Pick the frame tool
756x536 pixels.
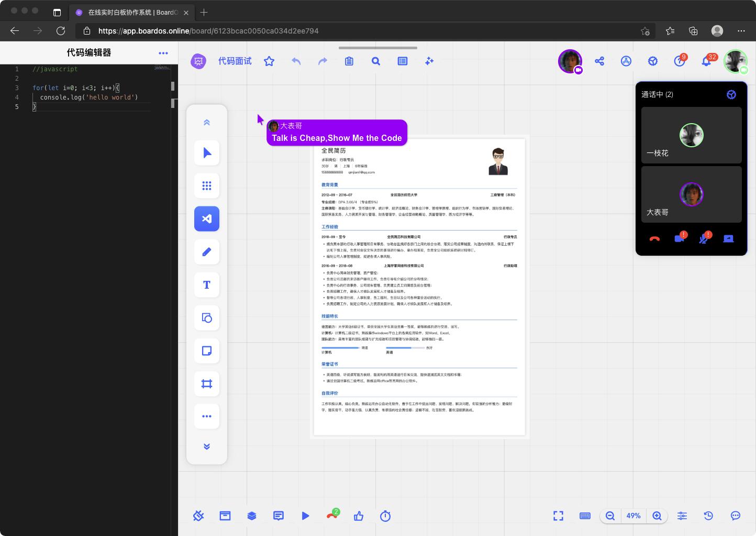coord(207,384)
